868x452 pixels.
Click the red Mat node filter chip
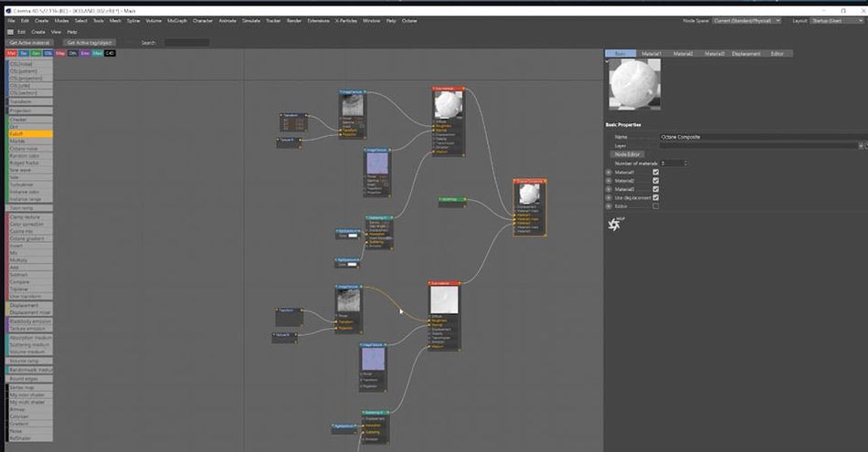(11, 53)
